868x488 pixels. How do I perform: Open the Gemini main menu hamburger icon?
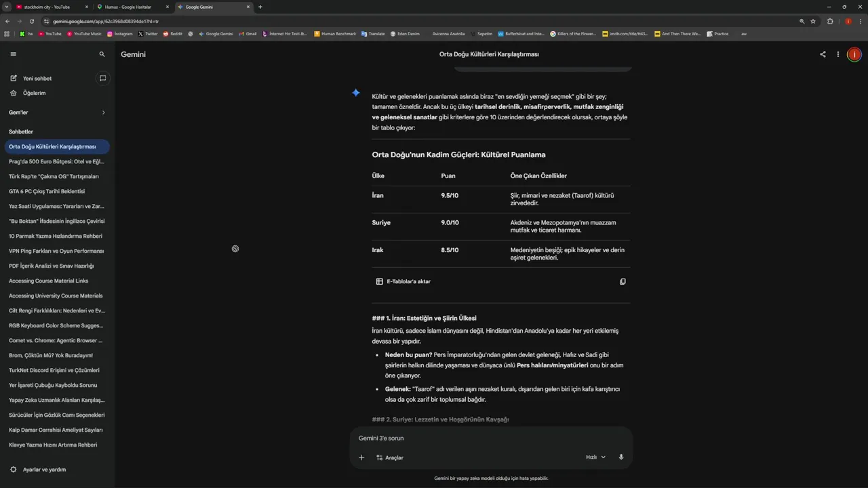13,54
